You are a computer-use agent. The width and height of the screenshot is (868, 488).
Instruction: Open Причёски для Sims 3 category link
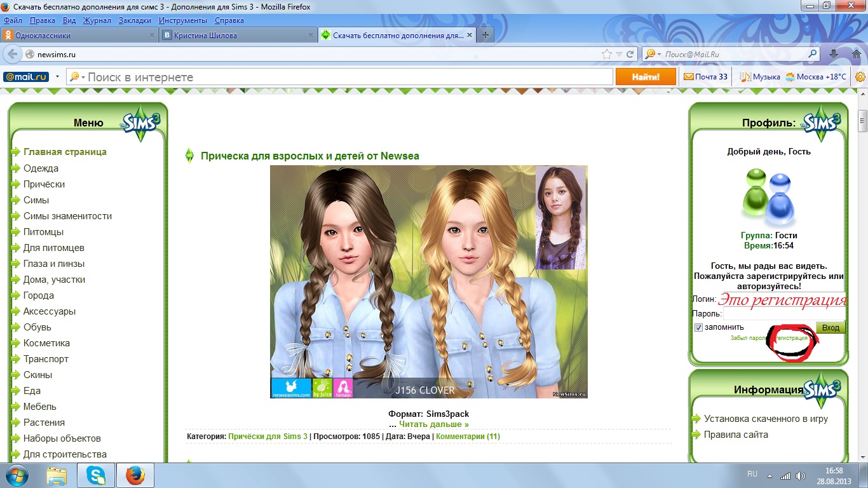pos(268,437)
